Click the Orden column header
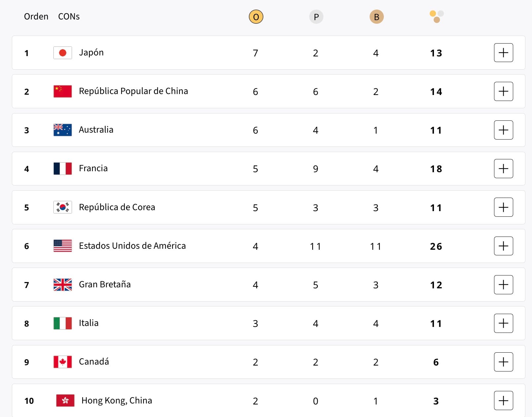Image resolution: width=532 pixels, height=417 pixels. 36,16
